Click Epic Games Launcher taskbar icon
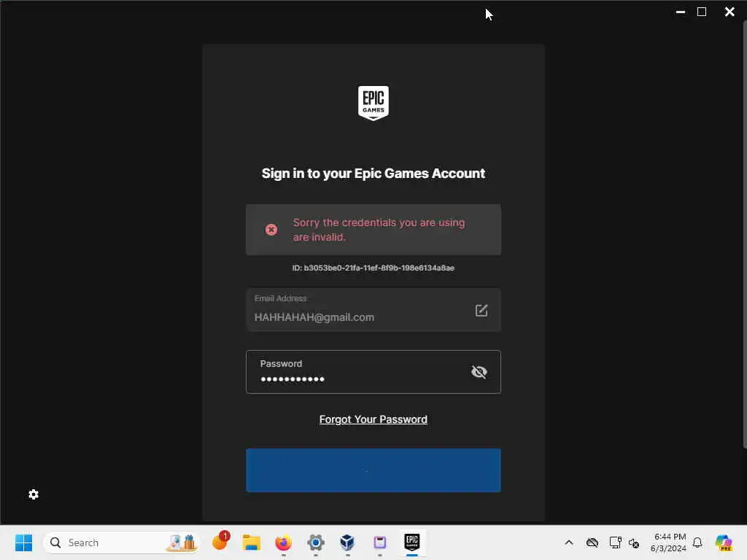747x560 pixels. click(411, 542)
